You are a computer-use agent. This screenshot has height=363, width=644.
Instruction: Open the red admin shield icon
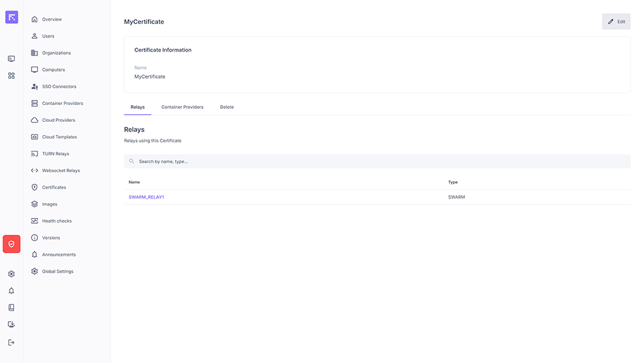coord(12,244)
